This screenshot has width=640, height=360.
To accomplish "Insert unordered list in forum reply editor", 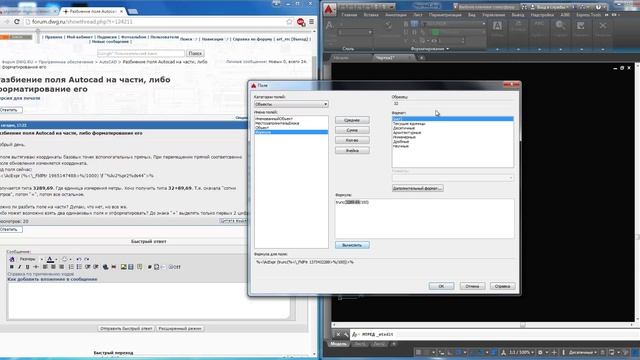I will point(79,267).
